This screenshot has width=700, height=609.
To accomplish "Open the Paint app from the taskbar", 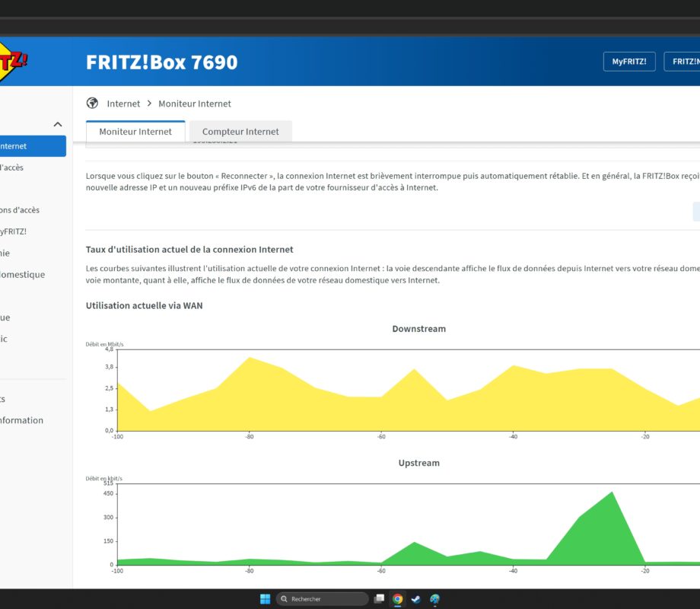I will pos(434,599).
